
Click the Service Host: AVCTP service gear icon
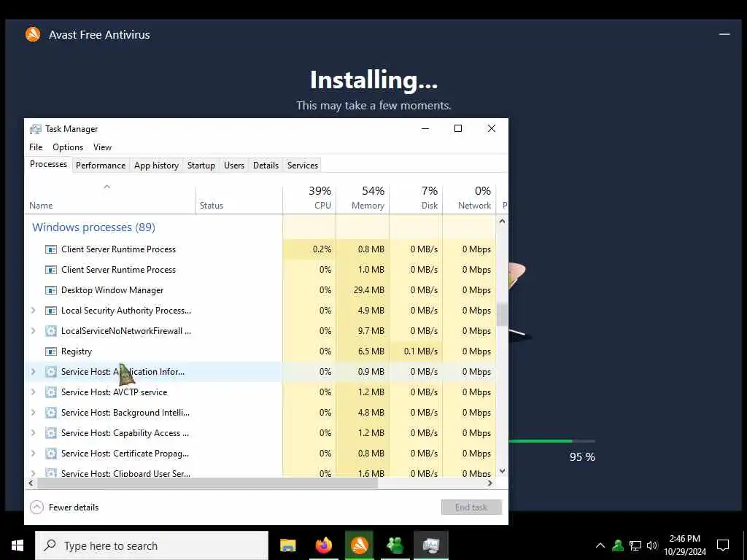[x=51, y=392]
